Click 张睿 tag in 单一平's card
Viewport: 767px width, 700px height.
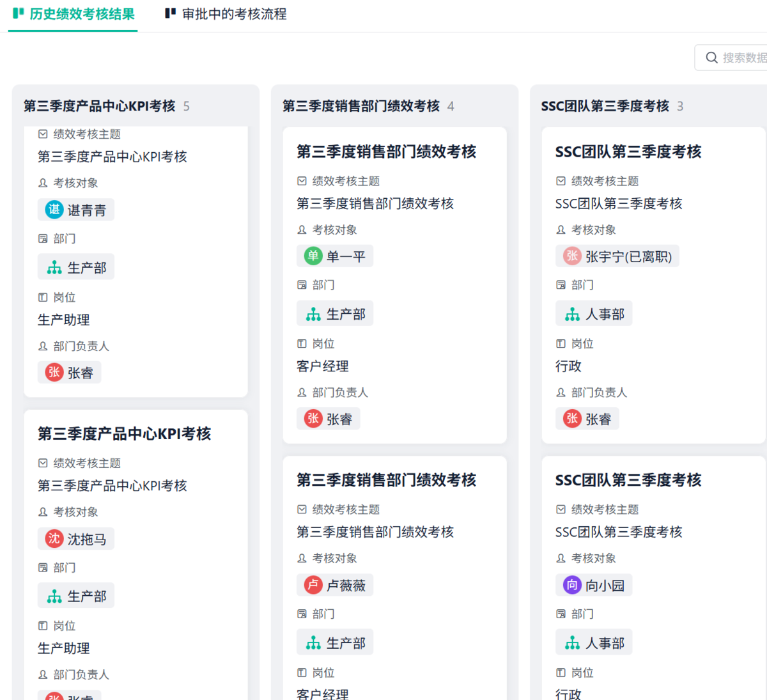click(329, 419)
